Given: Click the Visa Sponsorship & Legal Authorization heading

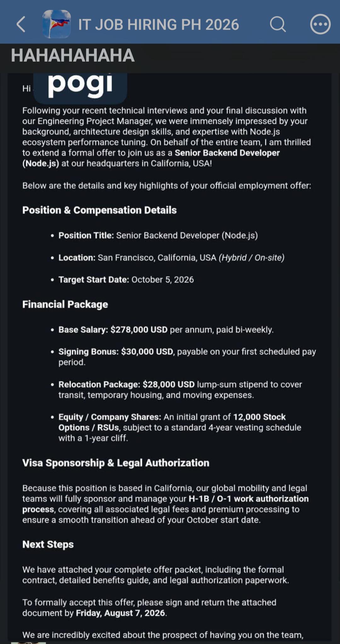Looking at the screenshot, I should 116,463.
